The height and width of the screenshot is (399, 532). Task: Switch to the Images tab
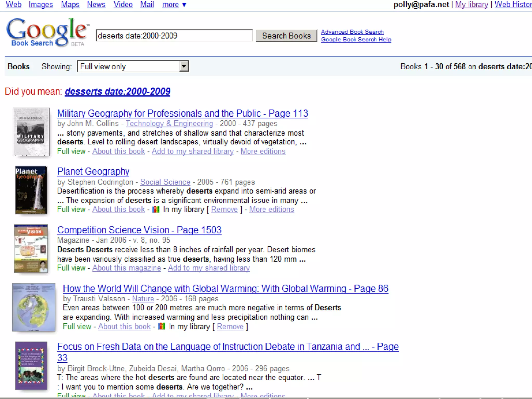(x=41, y=5)
